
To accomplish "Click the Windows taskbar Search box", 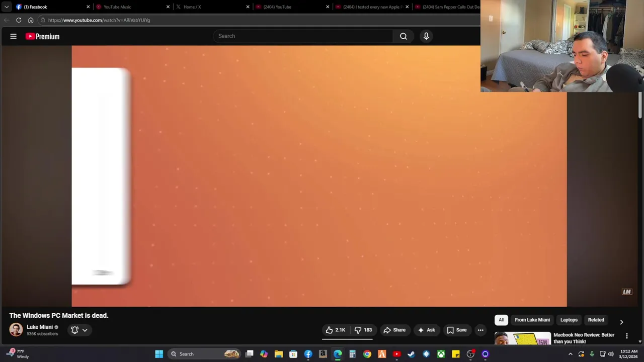I will coord(204,354).
